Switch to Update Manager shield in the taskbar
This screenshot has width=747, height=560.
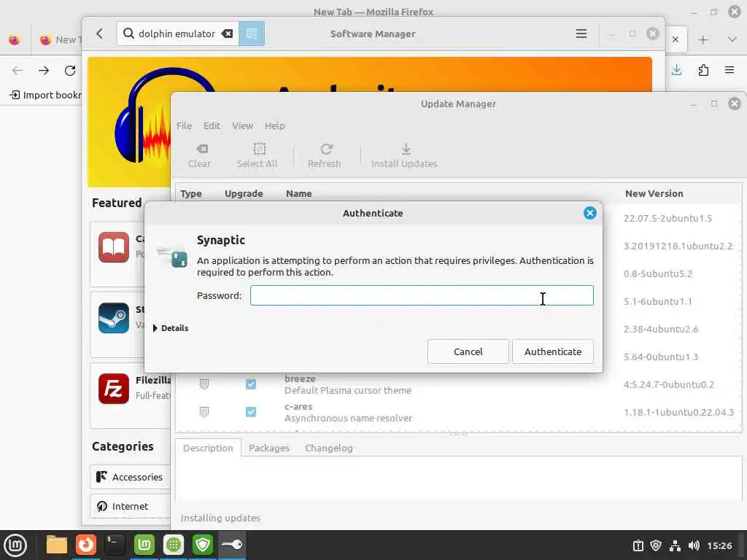[203, 545]
